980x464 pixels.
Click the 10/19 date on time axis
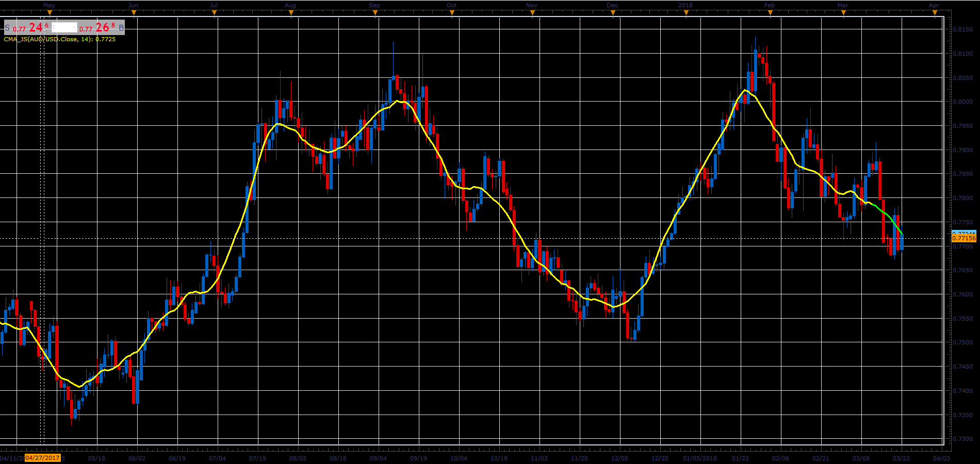[x=499, y=458]
